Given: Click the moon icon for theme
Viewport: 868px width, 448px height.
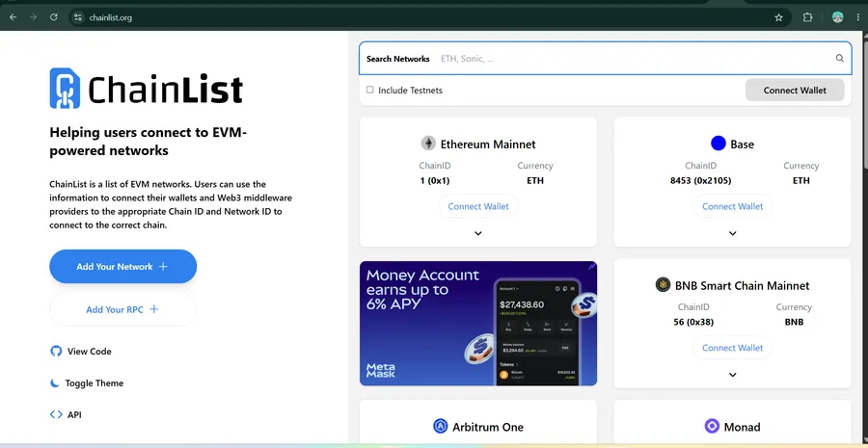Looking at the screenshot, I should [55, 382].
